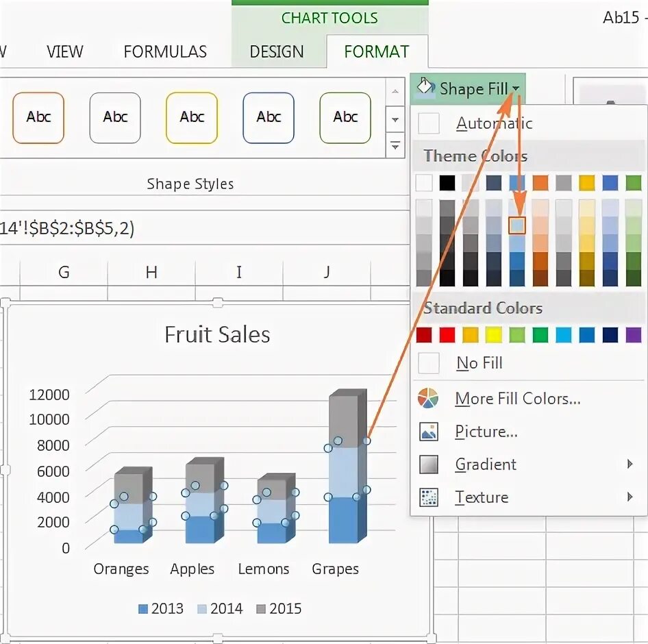The width and height of the screenshot is (648, 644).
Task: Select column H header
Action: click(x=151, y=273)
